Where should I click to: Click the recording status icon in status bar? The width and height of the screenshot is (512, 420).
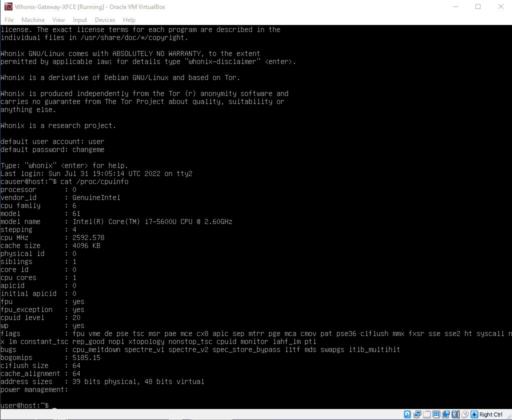[445, 414]
